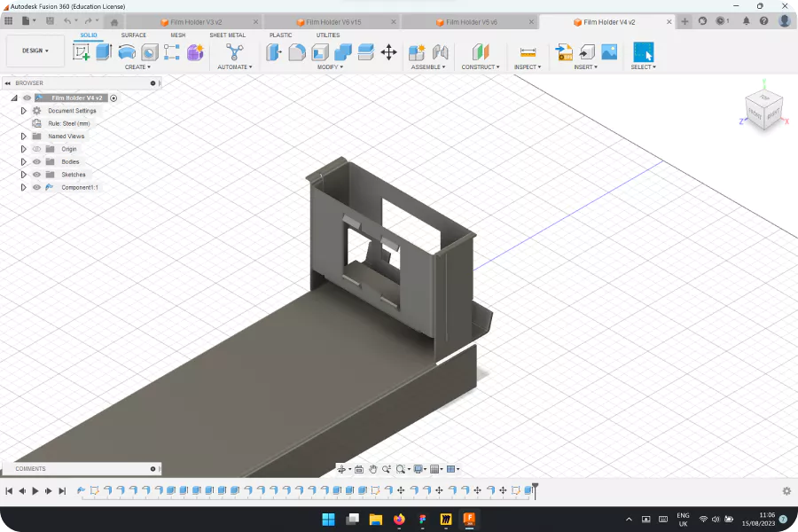
Task: Open the Help menu icon
Action: click(764, 21)
